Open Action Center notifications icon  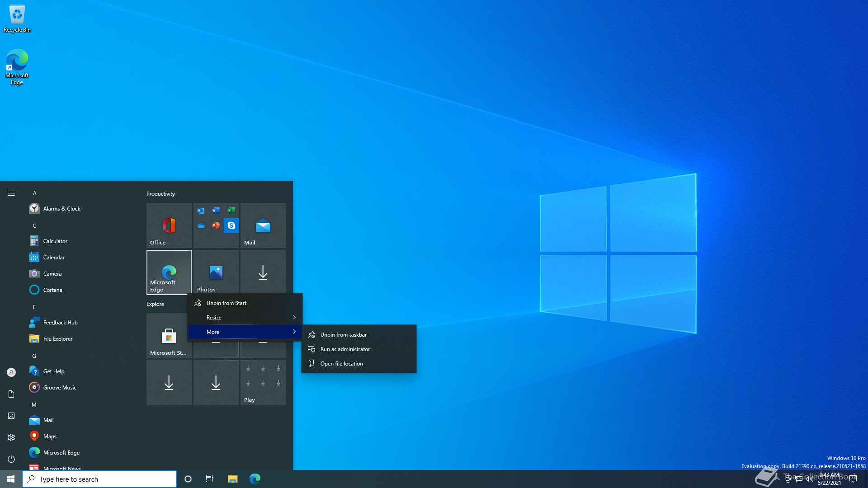(853, 479)
